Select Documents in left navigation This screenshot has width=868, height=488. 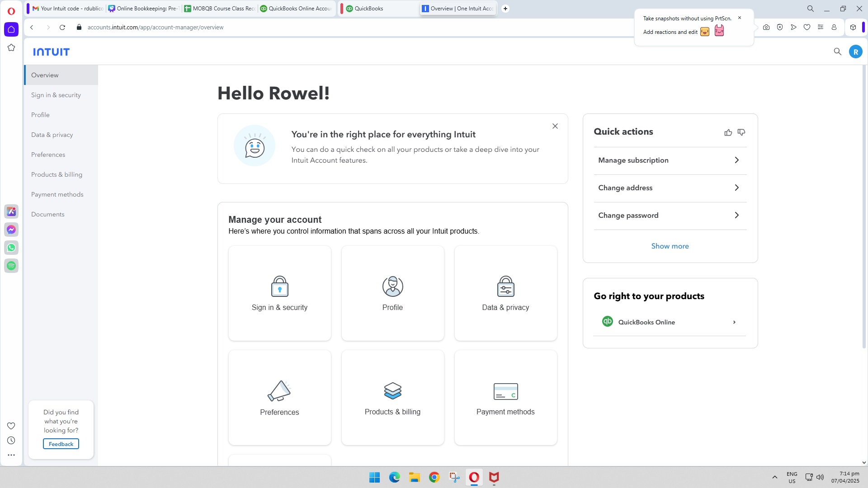tap(61, 214)
